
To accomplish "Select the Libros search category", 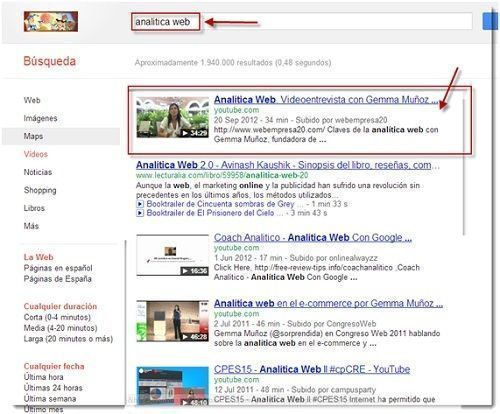I will click(34, 208).
